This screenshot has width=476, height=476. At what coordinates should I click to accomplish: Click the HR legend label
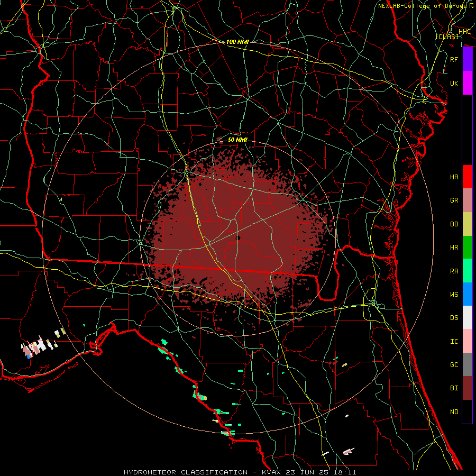(x=454, y=248)
